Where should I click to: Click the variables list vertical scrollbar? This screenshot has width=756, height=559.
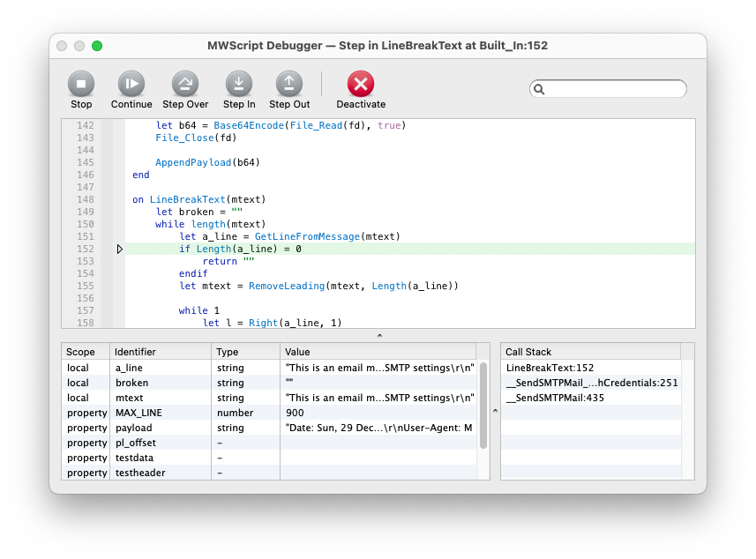pyautogui.click(x=483, y=406)
